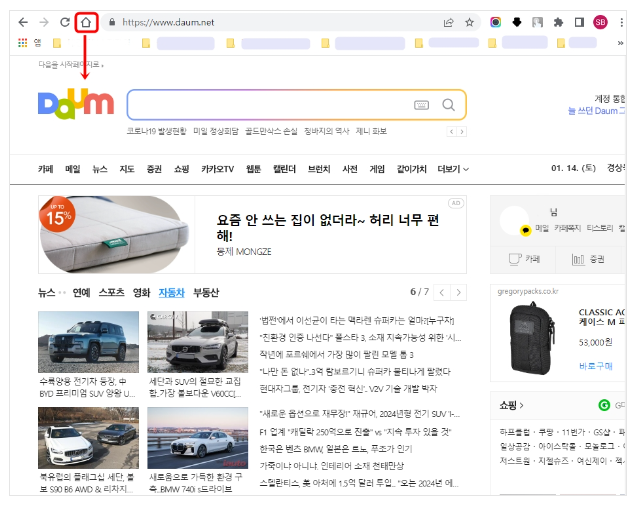Click the 증권 shortcut in profile box
The height and width of the screenshot is (505, 635).
588,259
